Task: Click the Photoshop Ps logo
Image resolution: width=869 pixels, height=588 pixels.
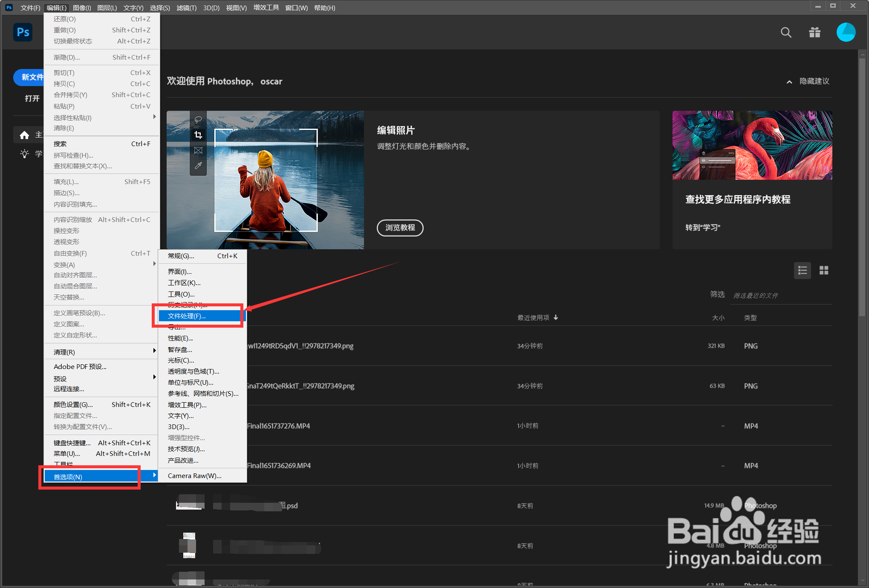Action: pos(23,32)
